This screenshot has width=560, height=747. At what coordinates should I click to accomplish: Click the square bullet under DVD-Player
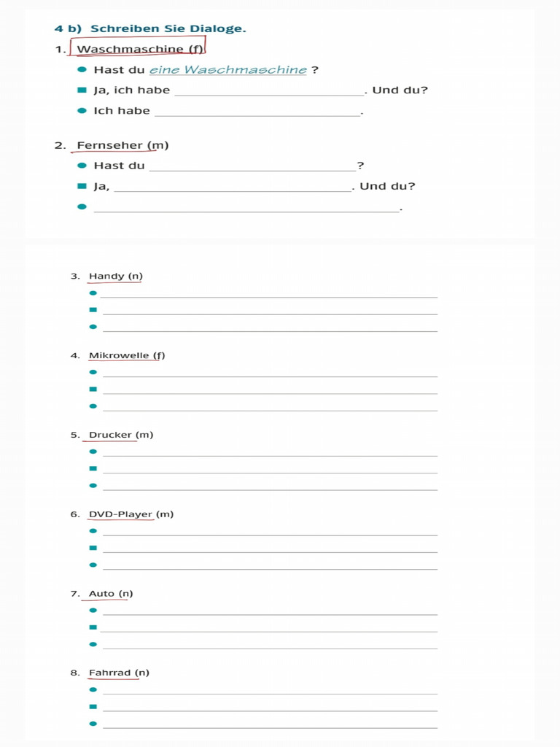click(93, 548)
